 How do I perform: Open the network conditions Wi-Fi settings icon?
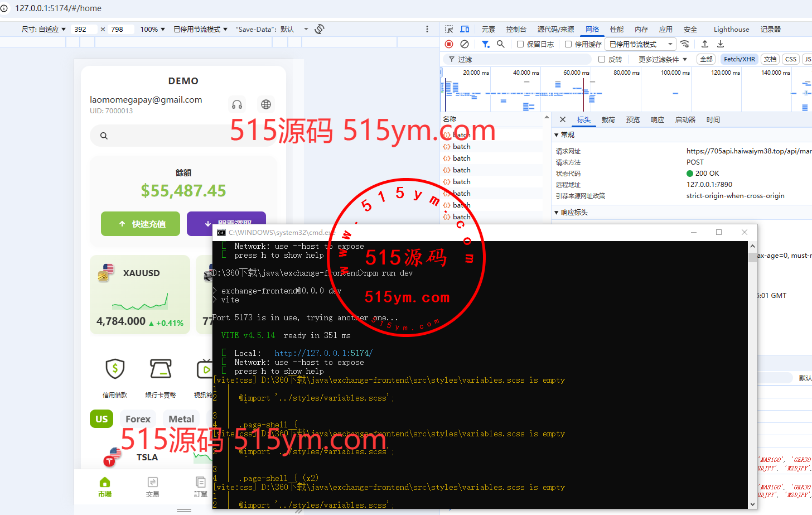(685, 44)
